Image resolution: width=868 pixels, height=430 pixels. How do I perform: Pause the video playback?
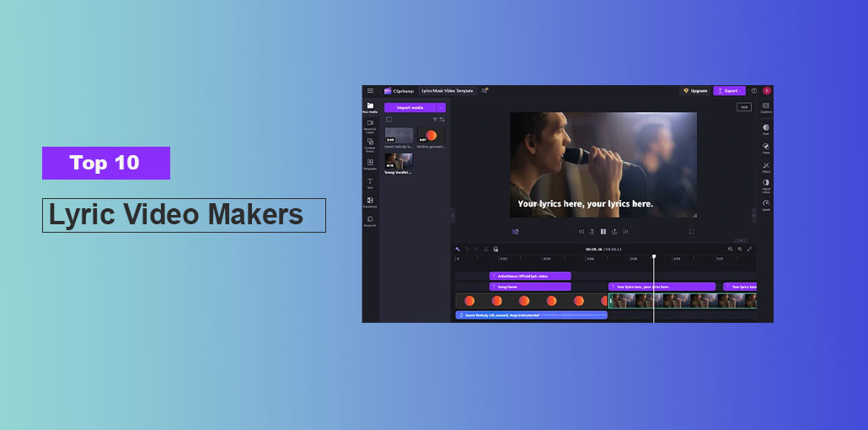(603, 232)
